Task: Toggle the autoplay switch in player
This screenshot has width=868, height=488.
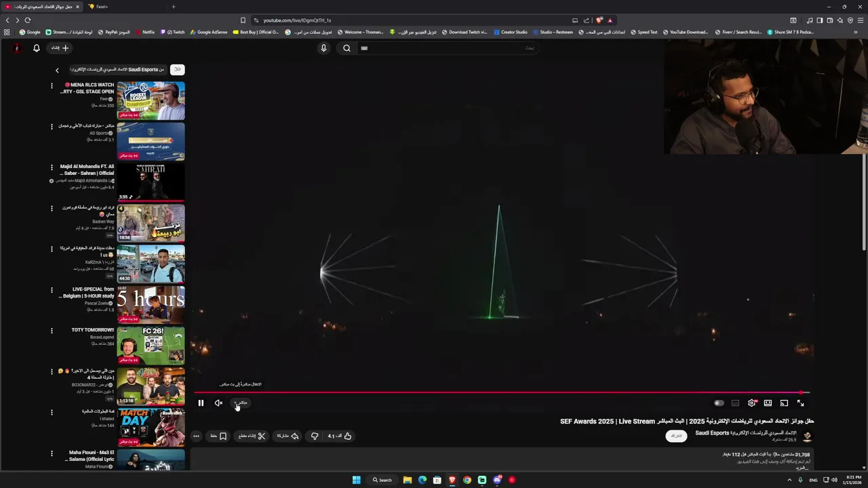Action: pyautogui.click(x=719, y=403)
